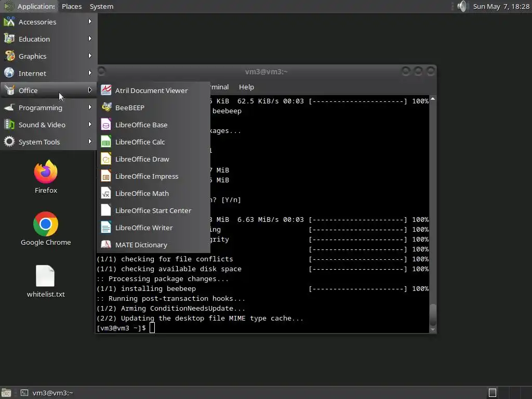Click the terminal title vm3@vm3:~
The width and height of the screenshot is (532, 399).
click(267, 72)
